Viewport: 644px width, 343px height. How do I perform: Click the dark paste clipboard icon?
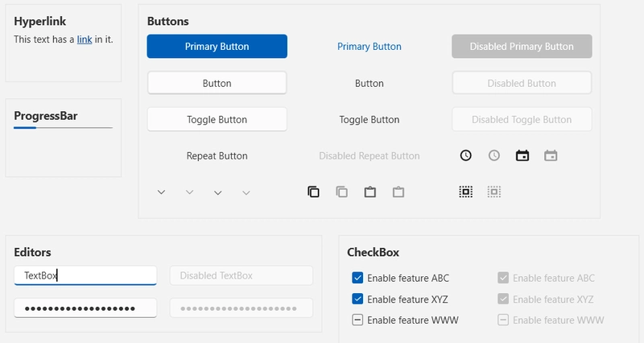click(370, 192)
